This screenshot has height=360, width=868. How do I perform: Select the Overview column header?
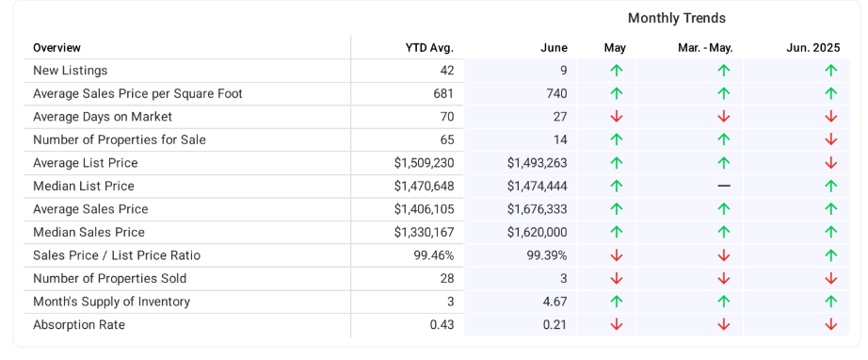[x=57, y=48]
